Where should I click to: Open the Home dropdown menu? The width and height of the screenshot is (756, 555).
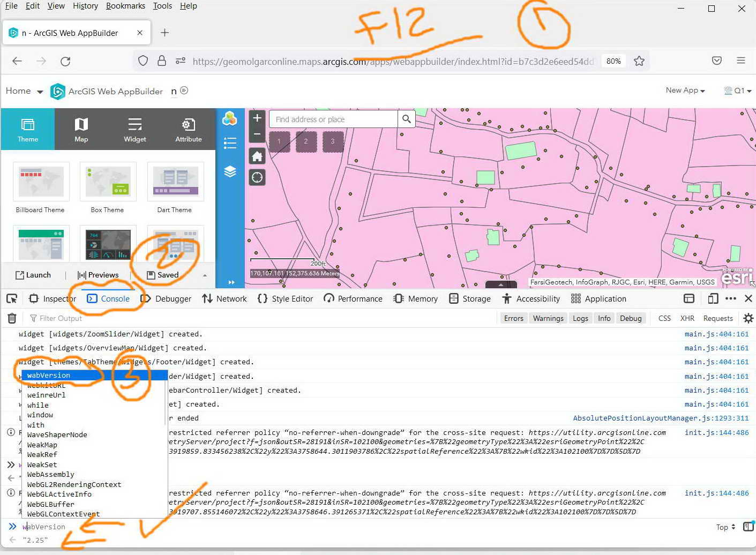point(24,91)
